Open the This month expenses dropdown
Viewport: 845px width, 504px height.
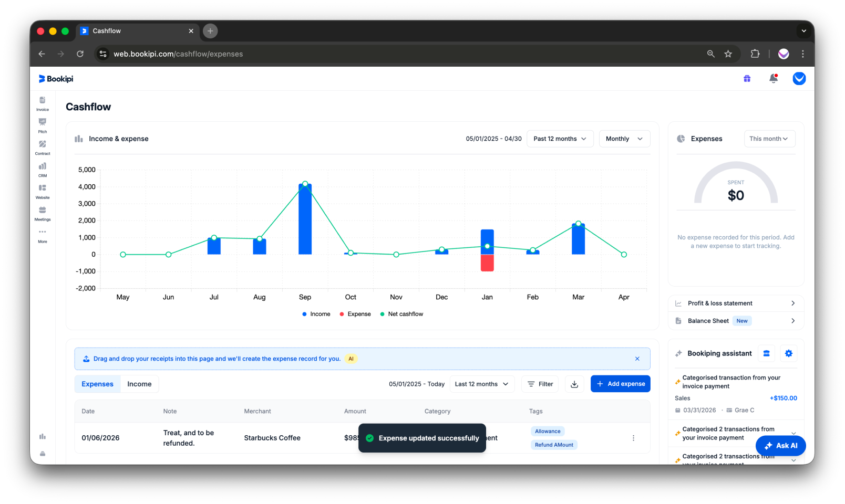click(769, 139)
